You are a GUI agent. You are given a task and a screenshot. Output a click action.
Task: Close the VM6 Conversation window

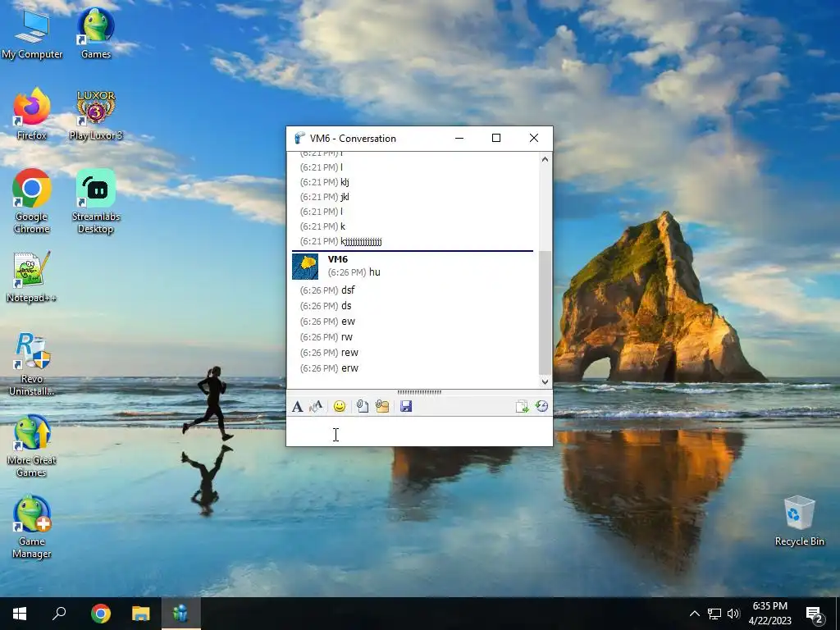[x=533, y=138]
